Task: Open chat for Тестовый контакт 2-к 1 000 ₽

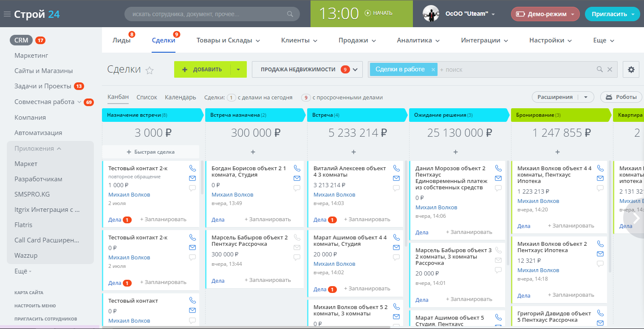Action: click(x=192, y=188)
